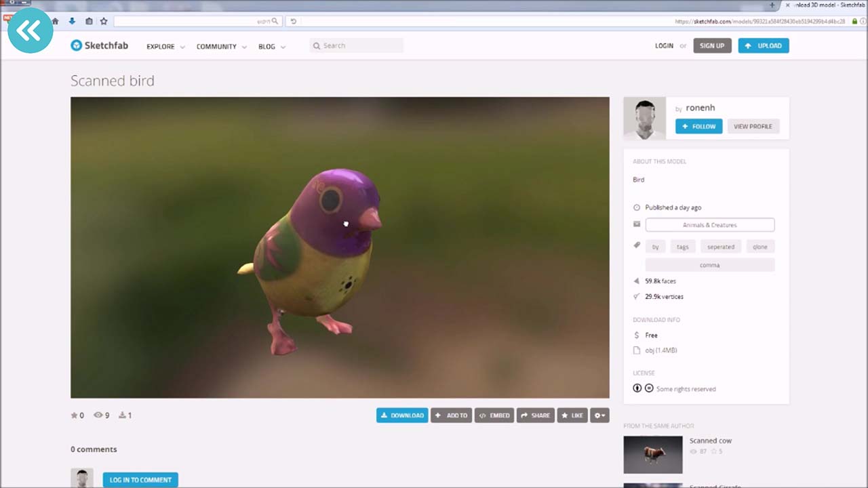Click the bookmark star icon in toolbar
The width and height of the screenshot is (868, 488).
104,21
